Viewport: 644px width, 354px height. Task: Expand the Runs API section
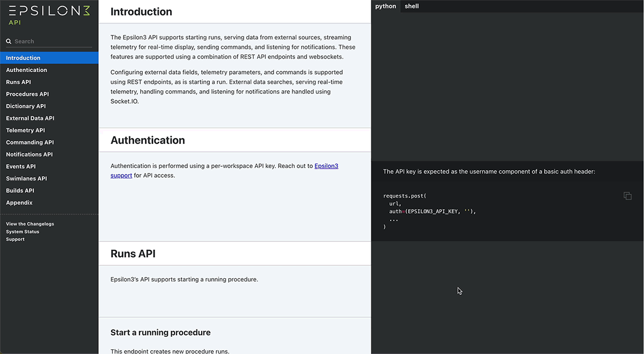[18, 82]
